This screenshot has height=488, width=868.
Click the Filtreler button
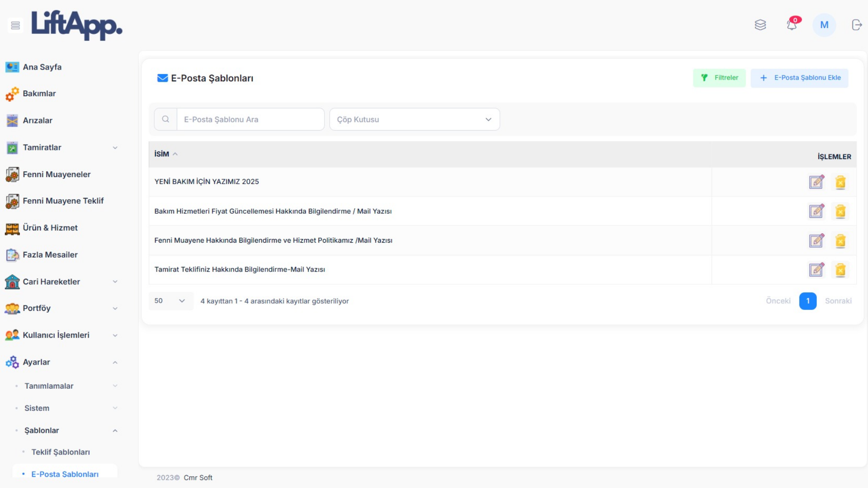coord(719,78)
